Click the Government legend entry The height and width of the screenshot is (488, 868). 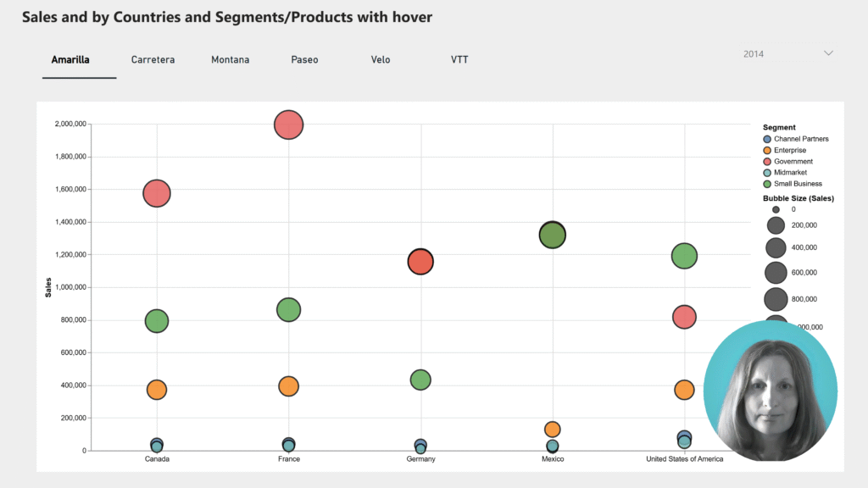point(793,161)
